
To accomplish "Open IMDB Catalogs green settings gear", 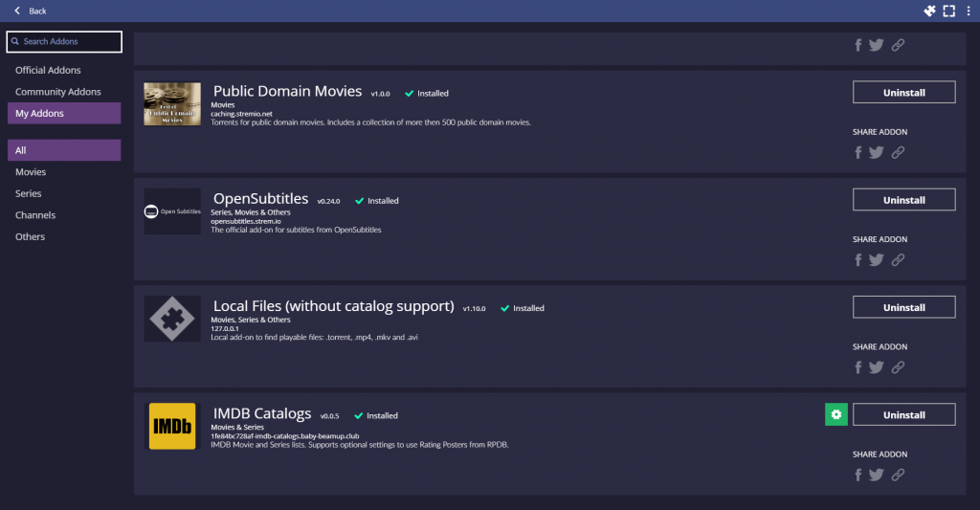I will (x=836, y=414).
